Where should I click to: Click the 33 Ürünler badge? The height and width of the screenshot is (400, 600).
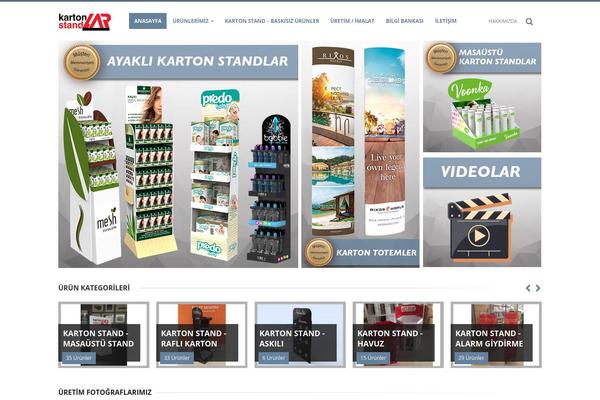click(177, 358)
